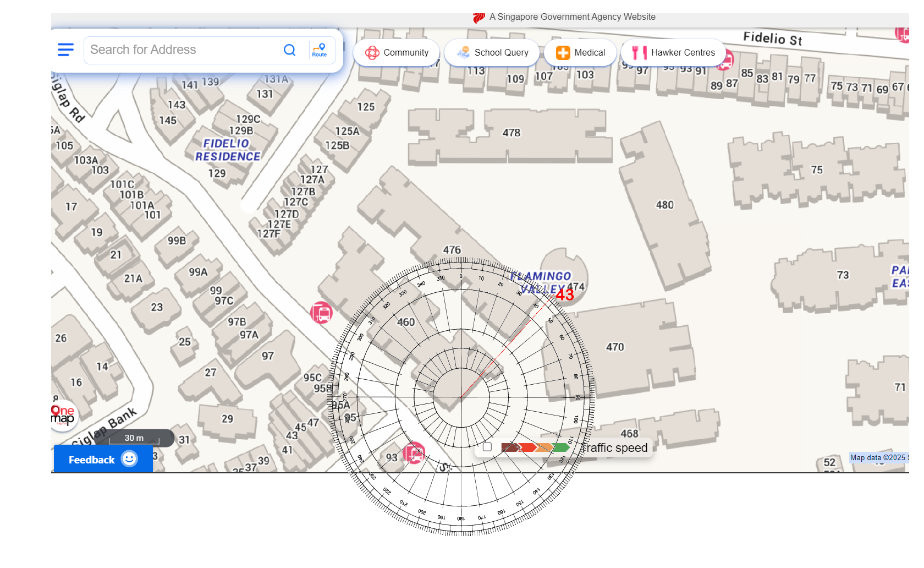Click the traffic speed colour legend
The image size is (924, 568).
point(535,447)
